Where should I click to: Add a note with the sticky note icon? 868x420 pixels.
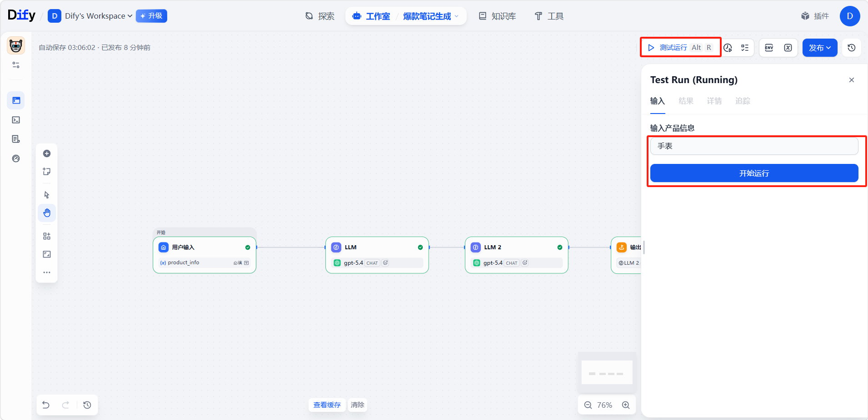pos(47,172)
